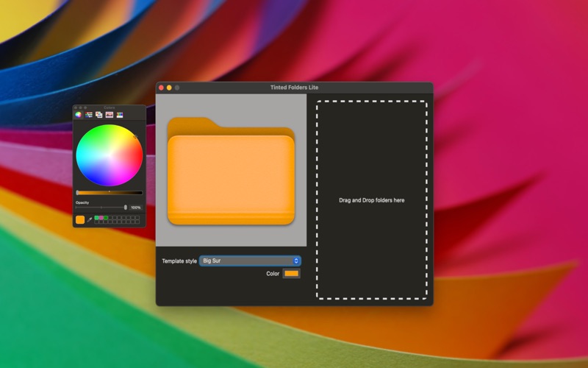Click the orange folder preview image
This screenshot has width=588, height=368.
[231, 171]
